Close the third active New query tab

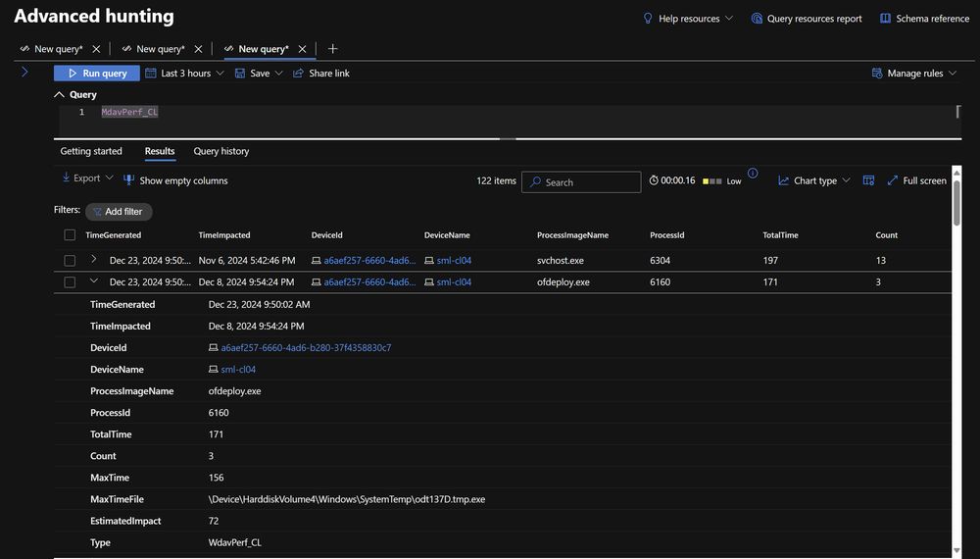[x=303, y=49]
